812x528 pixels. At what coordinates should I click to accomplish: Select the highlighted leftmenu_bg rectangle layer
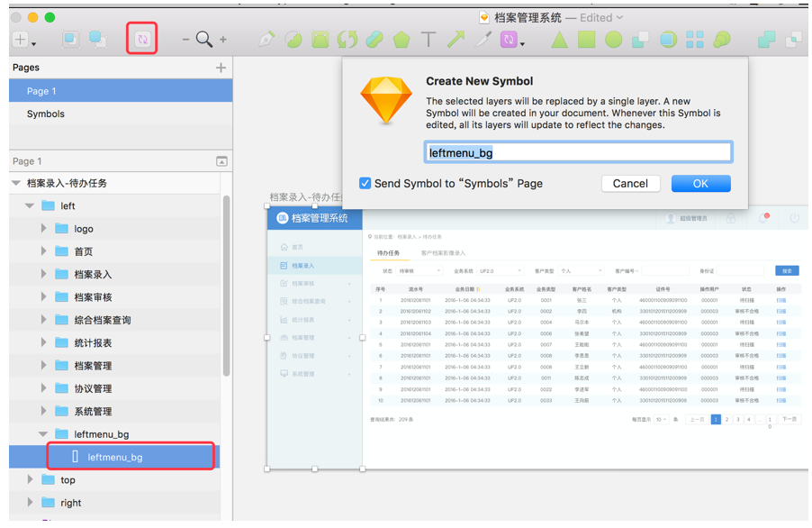(115, 457)
